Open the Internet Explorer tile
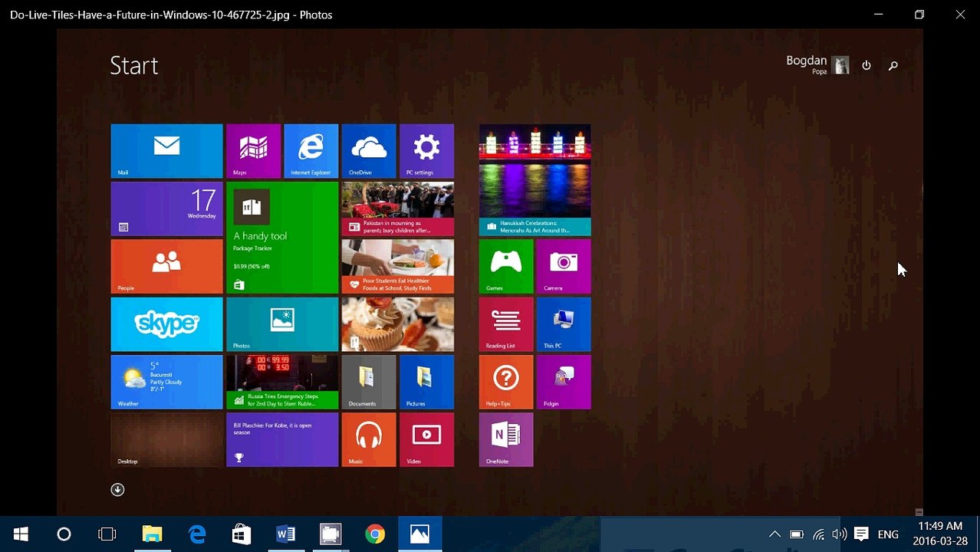 pyautogui.click(x=311, y=151)
